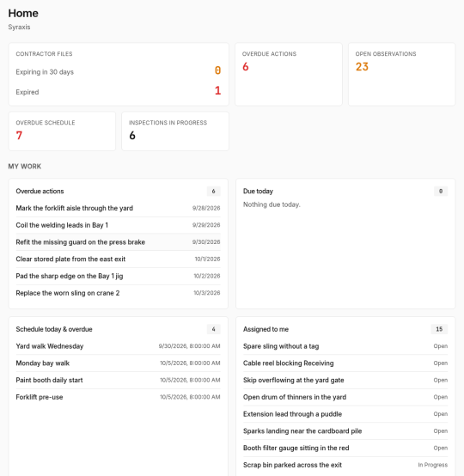Click the Assigned to me count badge
Image resolution: width=464 pixels, height=476 pixels.
point(439,329)
